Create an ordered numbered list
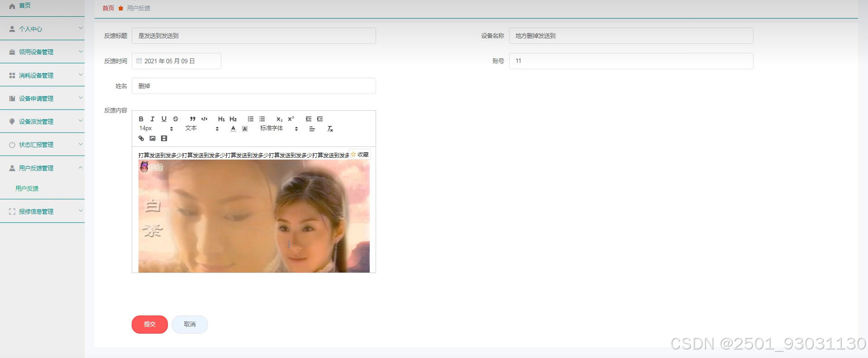The width and height of the screenshot is (868, 358). click(x=250, y=119)
